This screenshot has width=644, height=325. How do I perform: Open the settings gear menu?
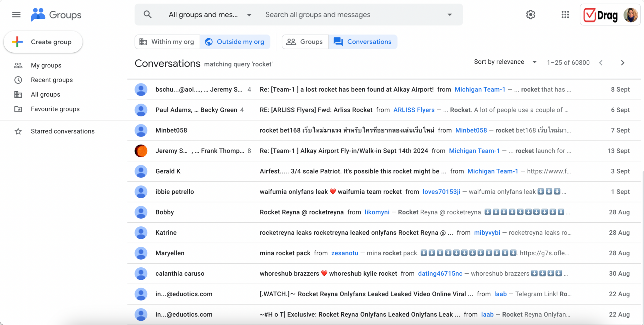click(x=531, y=15)
